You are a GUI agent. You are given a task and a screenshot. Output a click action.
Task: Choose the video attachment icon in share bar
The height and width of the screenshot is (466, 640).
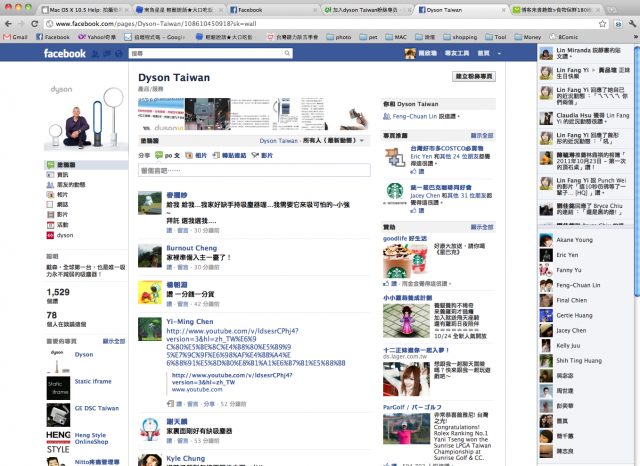(255, 155)
